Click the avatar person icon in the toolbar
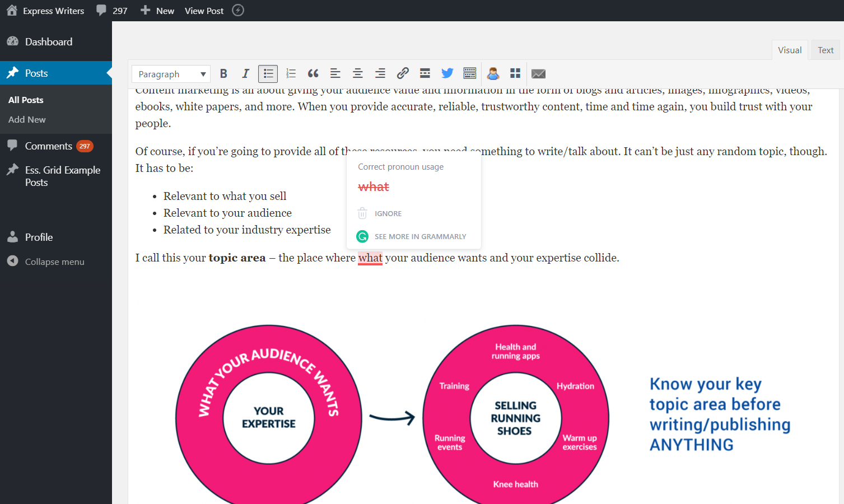844x504 pixels. 492,73
